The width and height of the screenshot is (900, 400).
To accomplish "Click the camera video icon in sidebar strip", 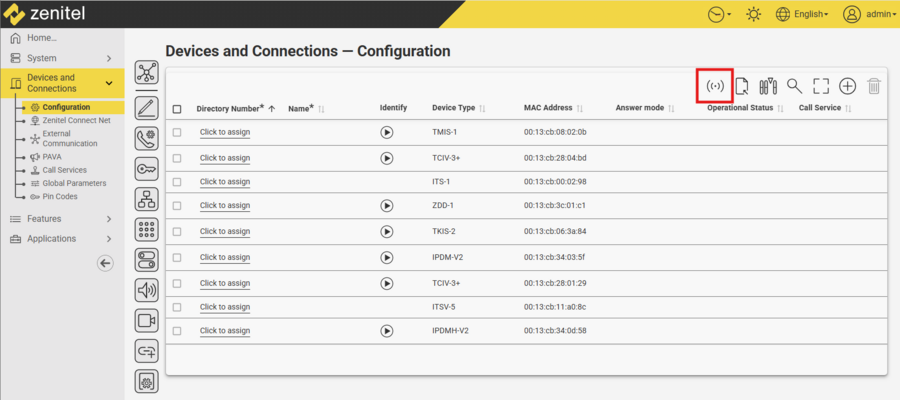I will (x=147, y=320).
